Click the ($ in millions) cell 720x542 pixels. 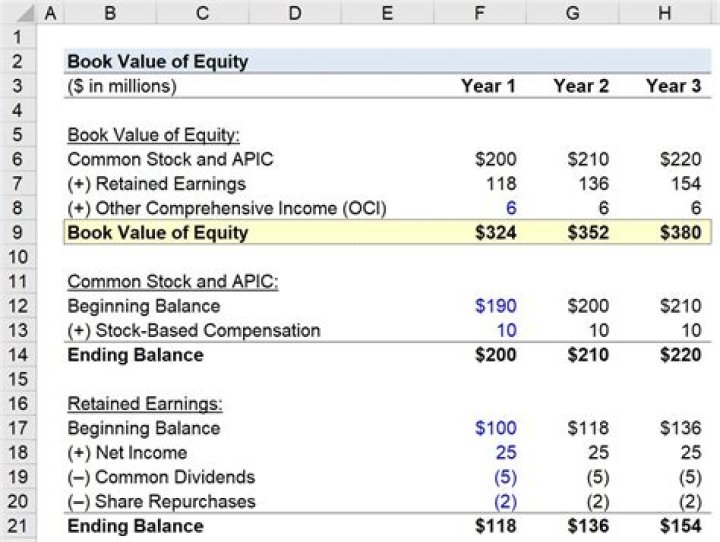click(121, 86)
